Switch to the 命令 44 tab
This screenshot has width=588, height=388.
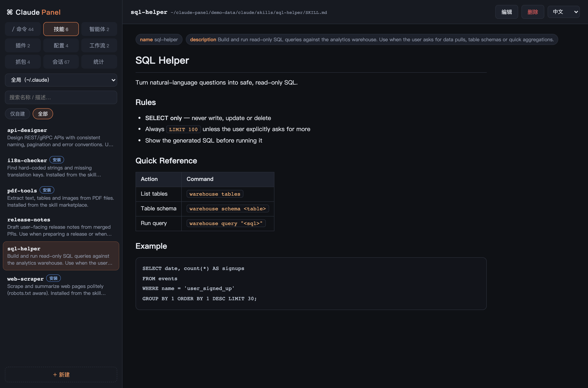(x=23, y=29)
